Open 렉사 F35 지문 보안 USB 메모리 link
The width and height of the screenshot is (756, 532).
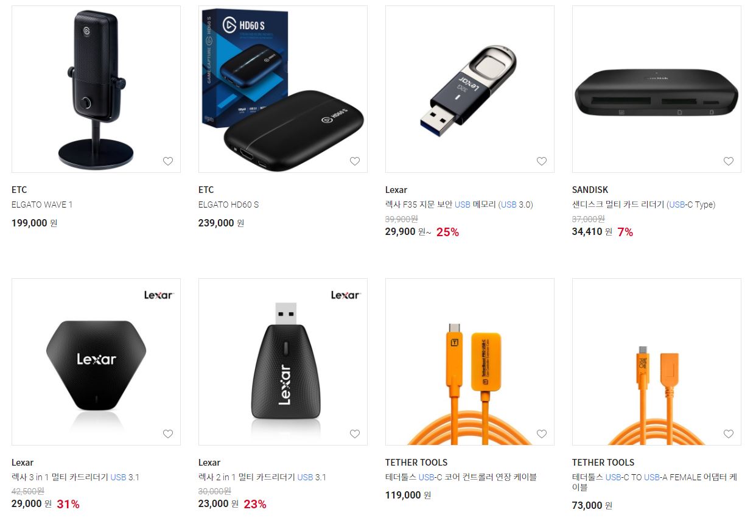(x=459, y=205)
